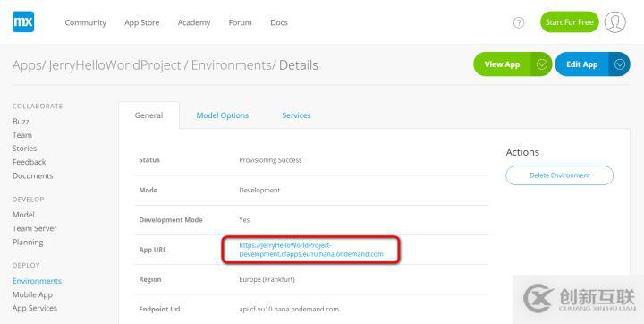644x324 pixels.
Task: Go to Environments in the breadcrumb
Action: pyautogui.click(x=231, y=65)
